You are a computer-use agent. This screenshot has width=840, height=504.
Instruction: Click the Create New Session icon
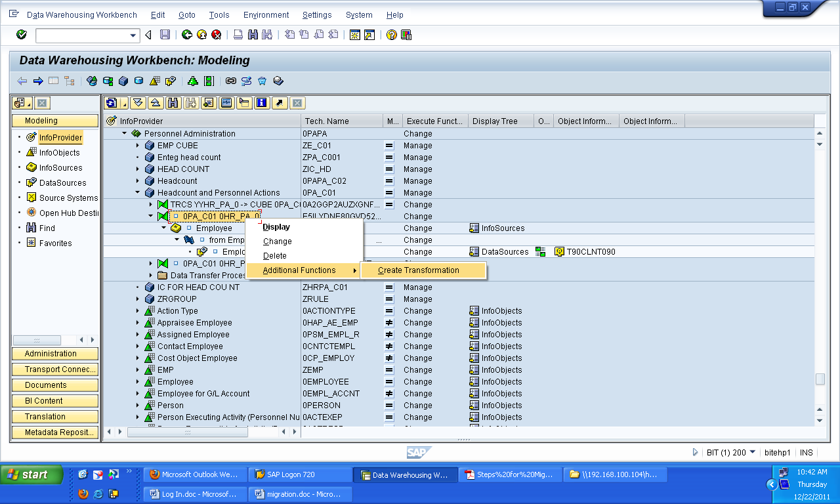point(355,35)
